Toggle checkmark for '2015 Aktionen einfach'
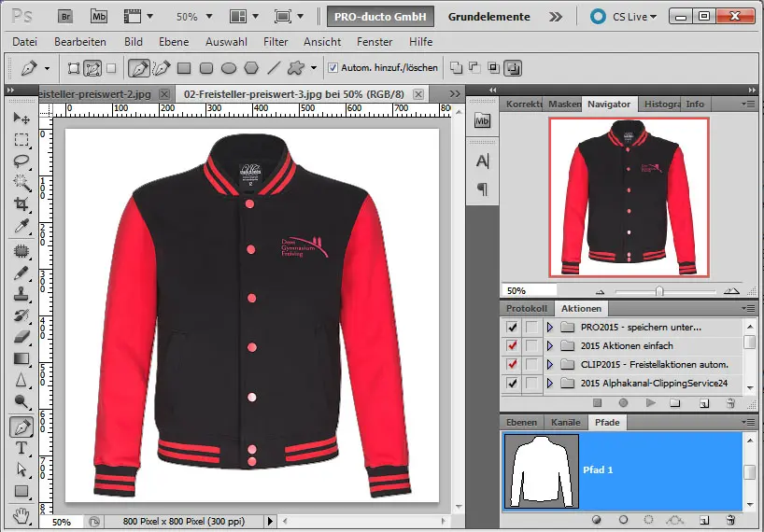This screenshot has width=764, height=532. (511, 345)
